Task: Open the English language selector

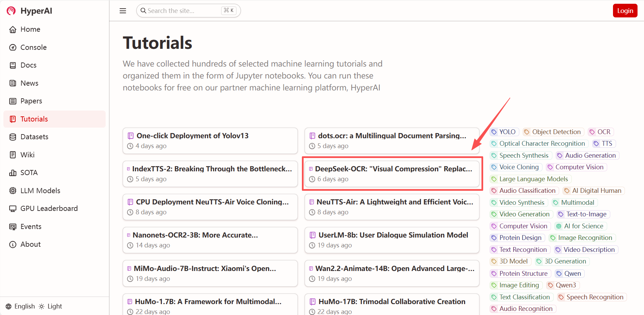Action: [20, 306]
